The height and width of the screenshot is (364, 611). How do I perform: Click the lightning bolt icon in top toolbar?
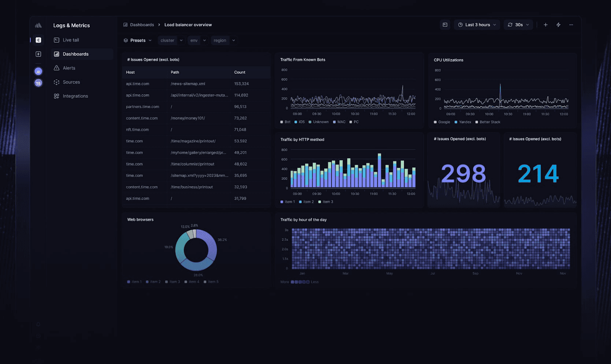tap(558, 25)
